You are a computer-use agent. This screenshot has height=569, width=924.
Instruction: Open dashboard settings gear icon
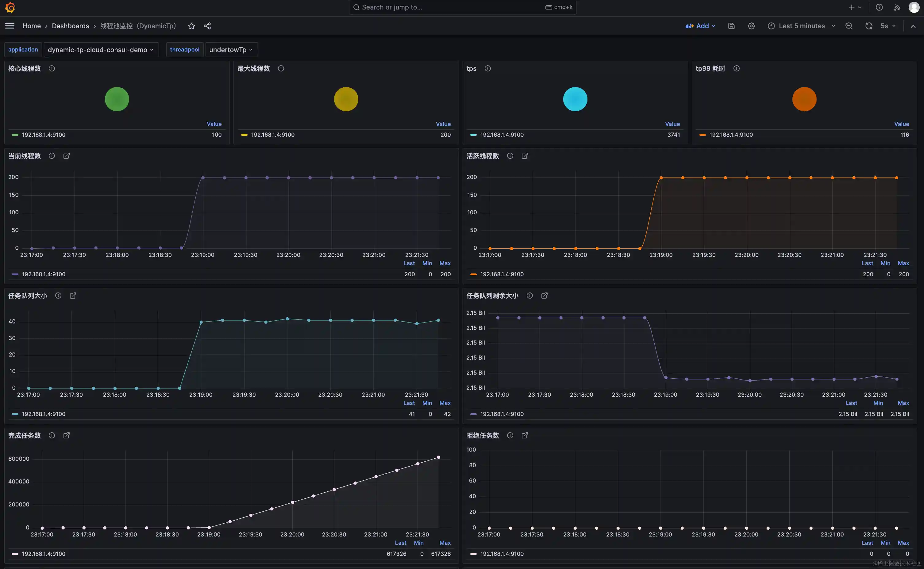[751, 26]
